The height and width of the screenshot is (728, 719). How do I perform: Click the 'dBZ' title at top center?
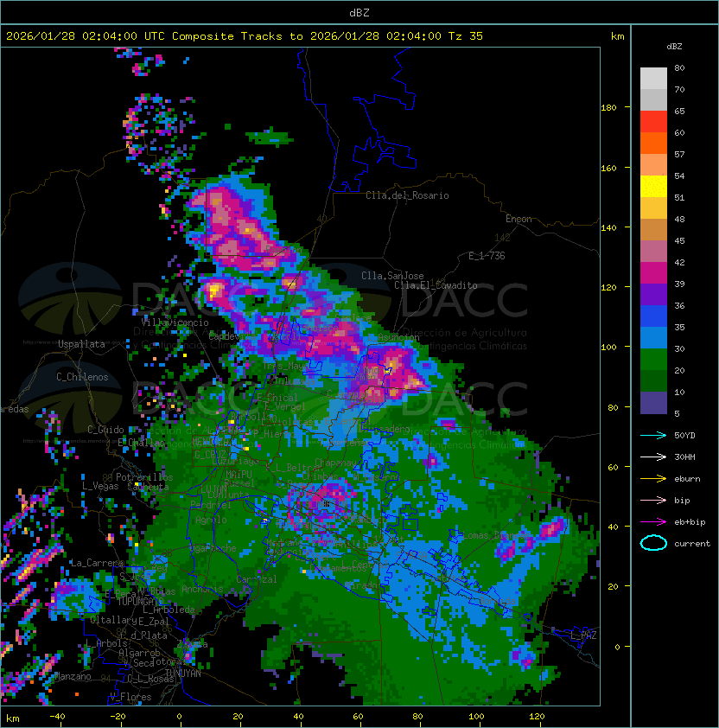coord(359,12)
